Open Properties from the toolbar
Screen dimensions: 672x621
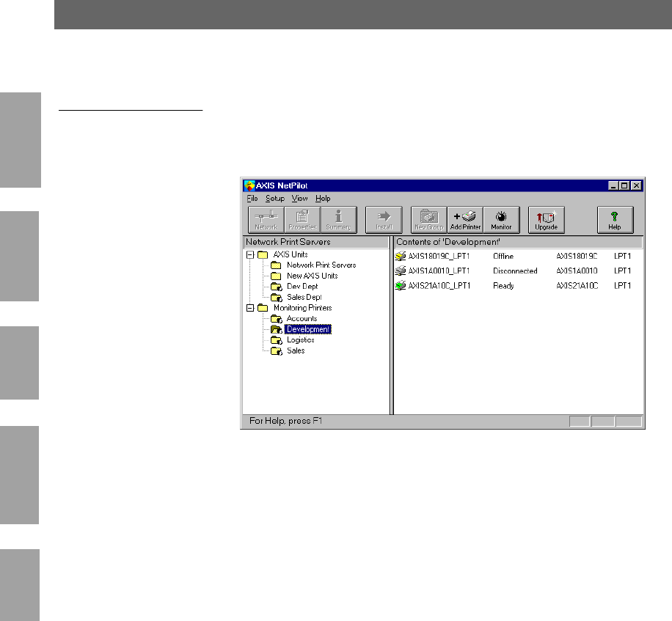(302, 218)
